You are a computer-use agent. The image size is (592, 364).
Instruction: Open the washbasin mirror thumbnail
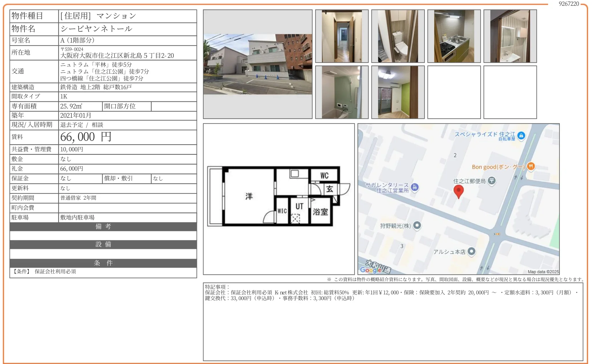tap(510, 36)
